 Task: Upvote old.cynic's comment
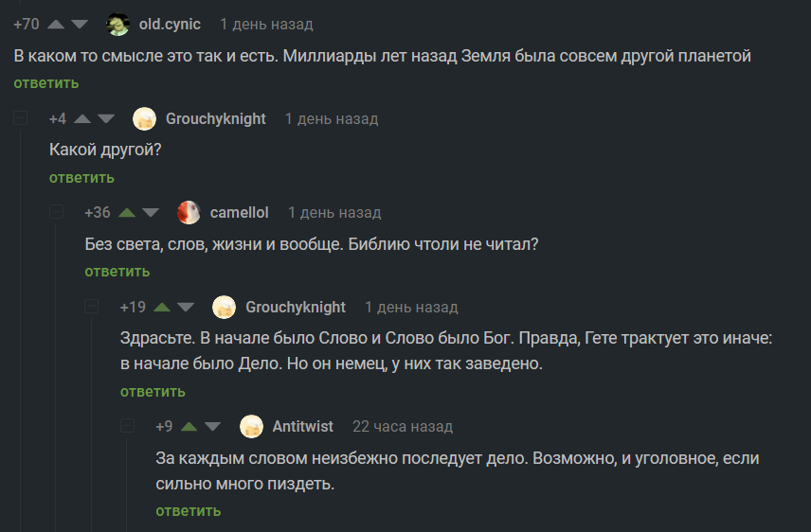pyautogui.click(x=56, y=25)
